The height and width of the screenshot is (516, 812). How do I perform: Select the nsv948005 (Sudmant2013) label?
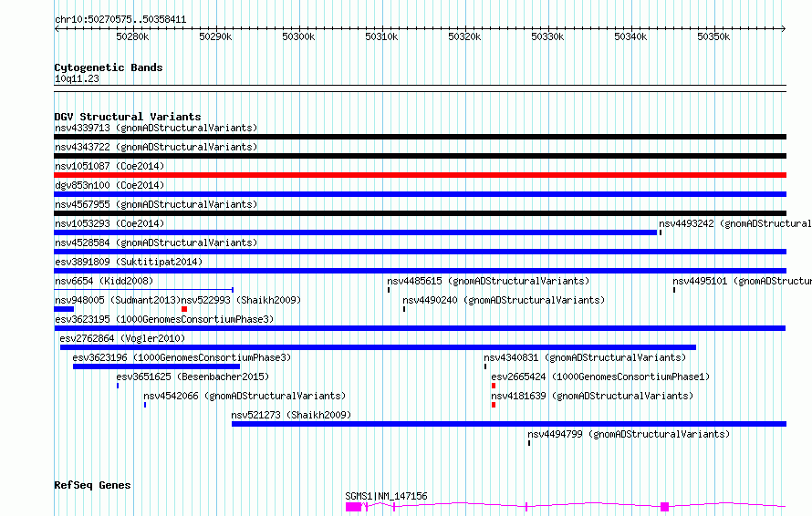point(118,300)
